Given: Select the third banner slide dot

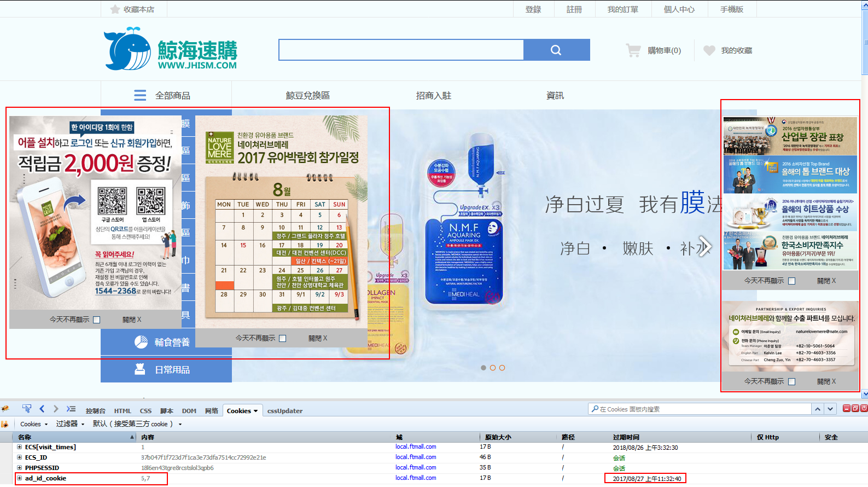Looking at the screenshot, I should click(x=502, y=368).
